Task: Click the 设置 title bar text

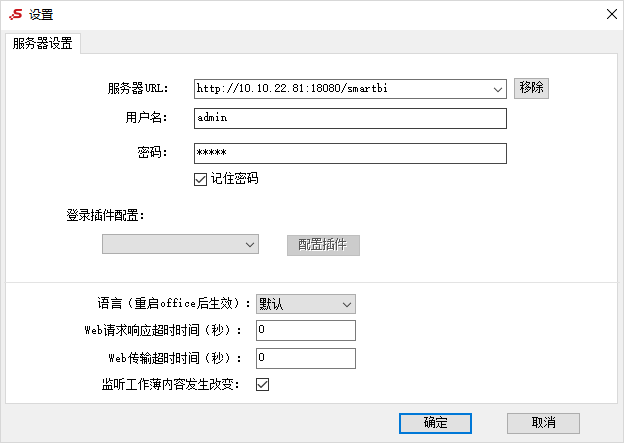Action: [41, 15]
